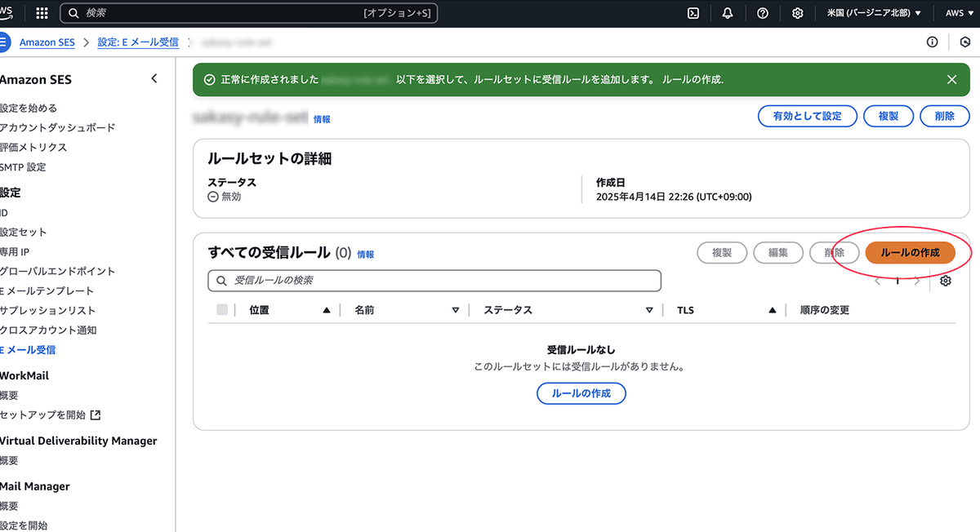Screen dimensions: 980x532
Task: Open table preferences gear icon
Action: (946, 281)
